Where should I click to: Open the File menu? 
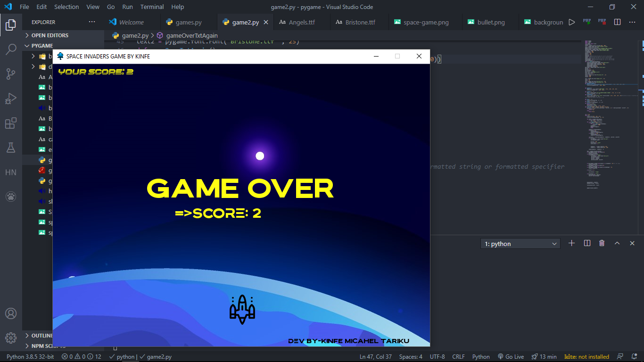click(25, 7)
